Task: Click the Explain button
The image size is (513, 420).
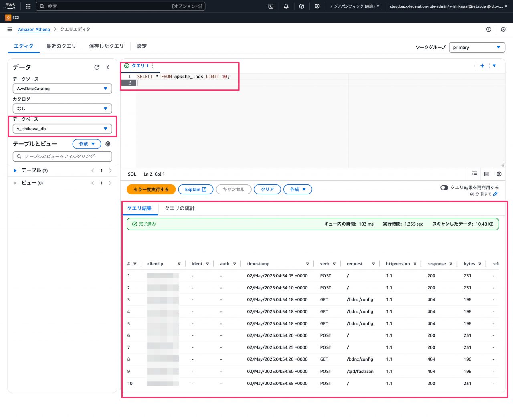Action: pyautogui.click(x=196, y=189)
